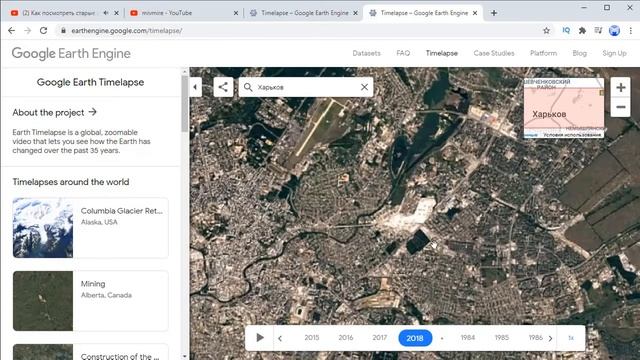Go back in browser
The width and height of the screenshot is (640, 360).
(x=11, y=31)
